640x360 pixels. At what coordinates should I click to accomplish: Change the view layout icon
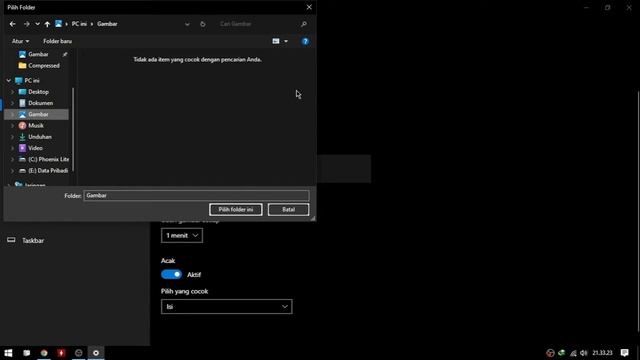pyautogui.click(x=276, y=41)
